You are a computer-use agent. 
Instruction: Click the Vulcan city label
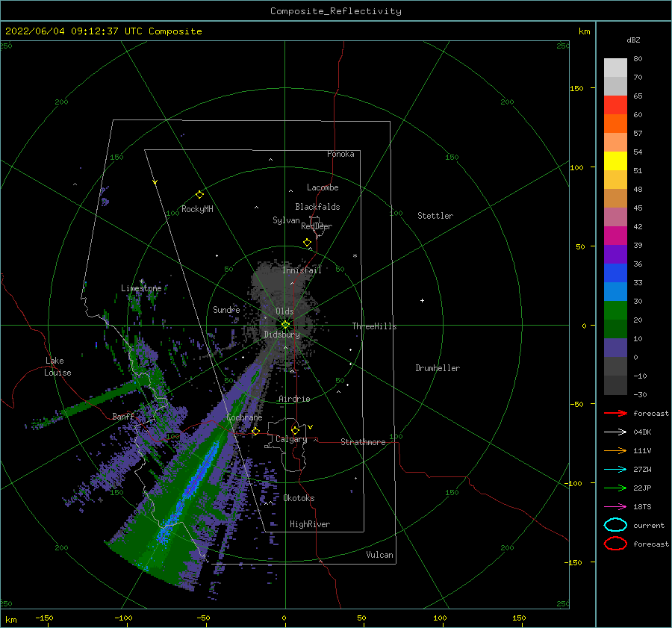[380, 555]
